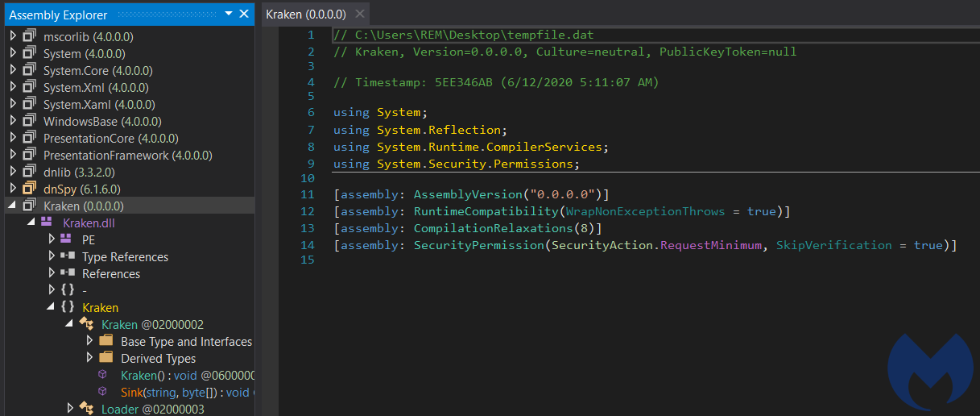
Task: Expand the PE node
Action: pyautogui.click(x=52, y=239)
